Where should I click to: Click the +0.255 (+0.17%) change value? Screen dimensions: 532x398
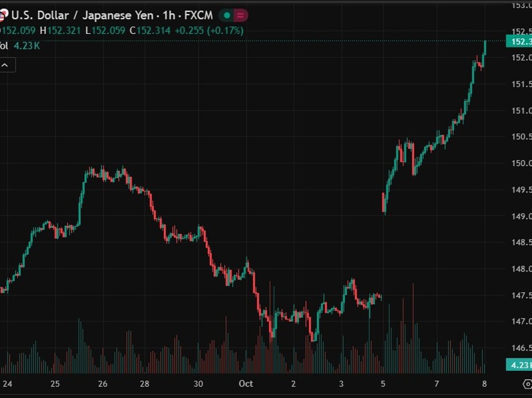[208, 31]
